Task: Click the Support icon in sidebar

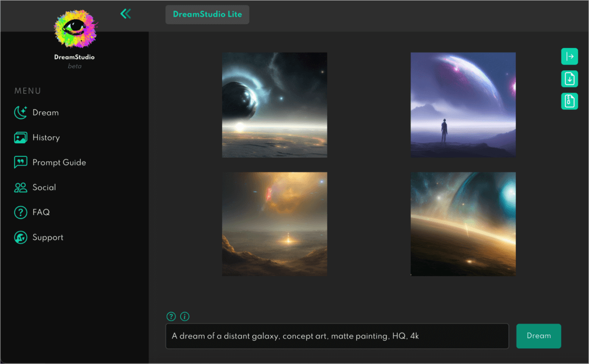Action: click(x=21, y=237)
